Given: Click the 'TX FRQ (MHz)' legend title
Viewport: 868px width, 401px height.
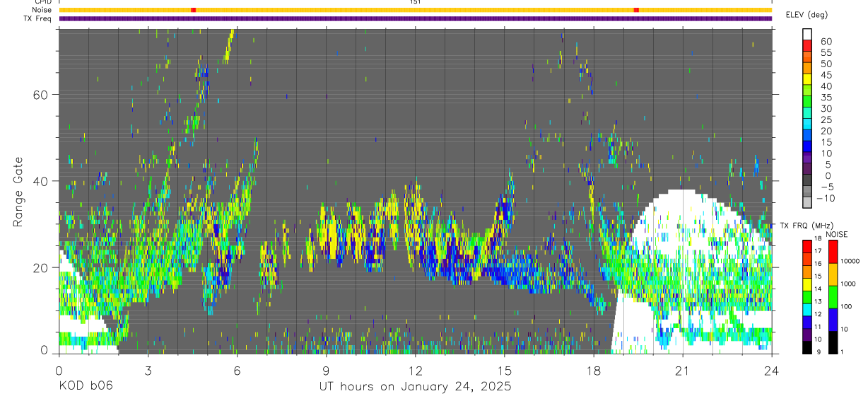Looking at the screenshot, I should (x=806, y=226).
